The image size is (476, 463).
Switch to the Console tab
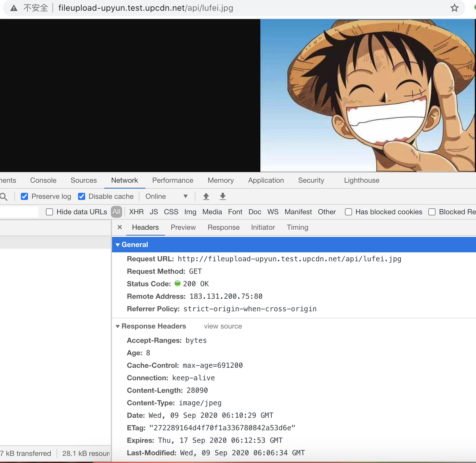(43, 180)
